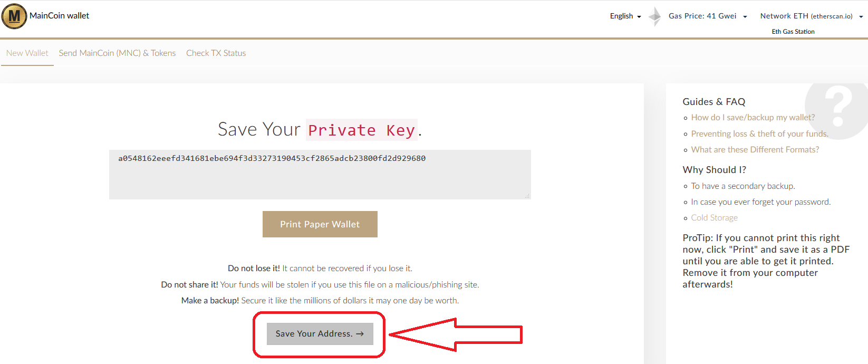868x364 pixels.
Task: Go to Check TX Status tab
Action: pos(216,53)
